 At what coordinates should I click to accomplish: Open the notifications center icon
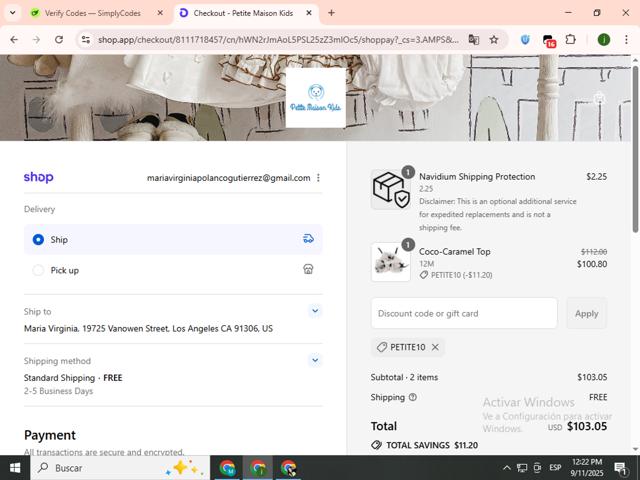620,468
